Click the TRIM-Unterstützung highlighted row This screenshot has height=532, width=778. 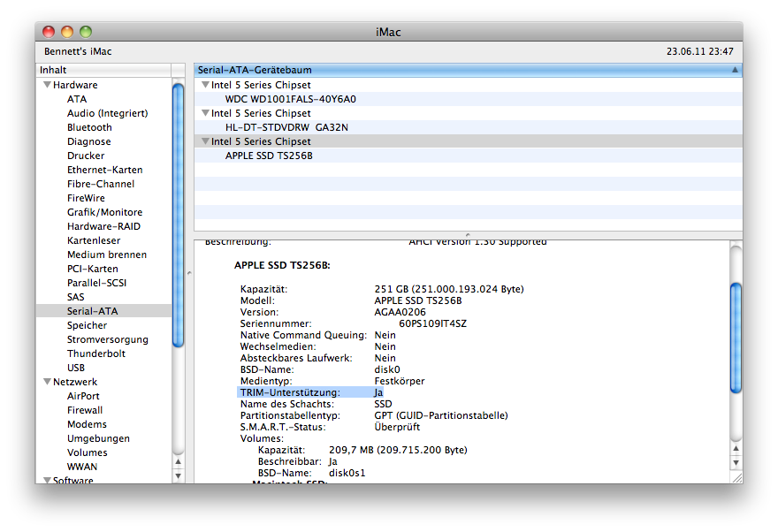pos(311,392)
